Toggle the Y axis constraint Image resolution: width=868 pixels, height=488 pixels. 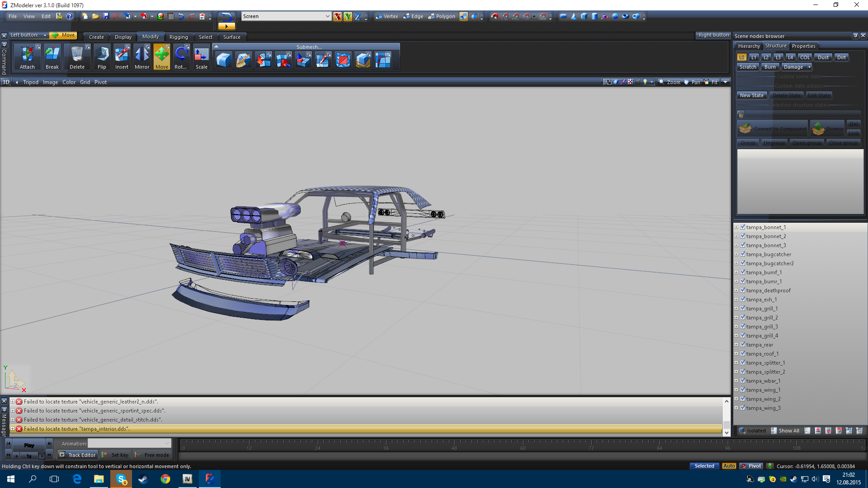coord(348,17)
